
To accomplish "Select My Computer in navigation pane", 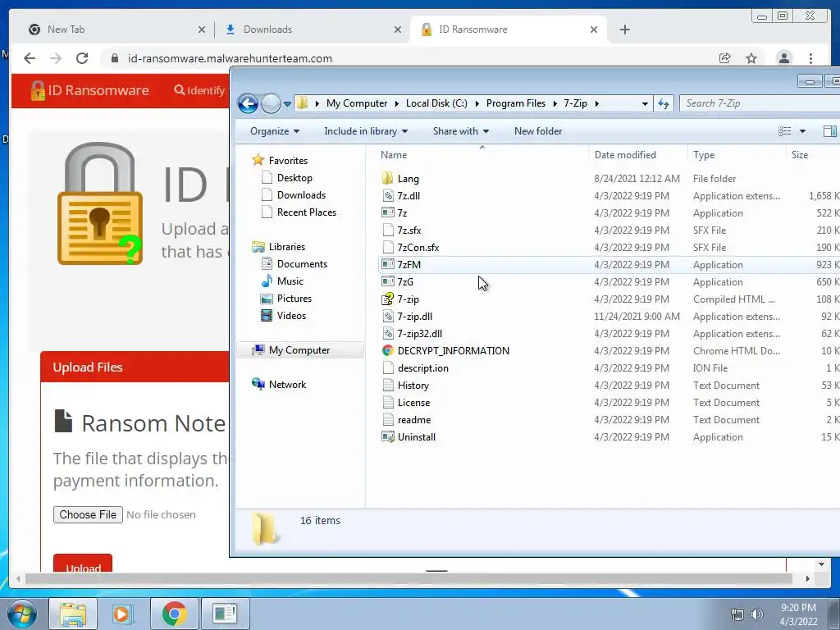I will (299, 349).
